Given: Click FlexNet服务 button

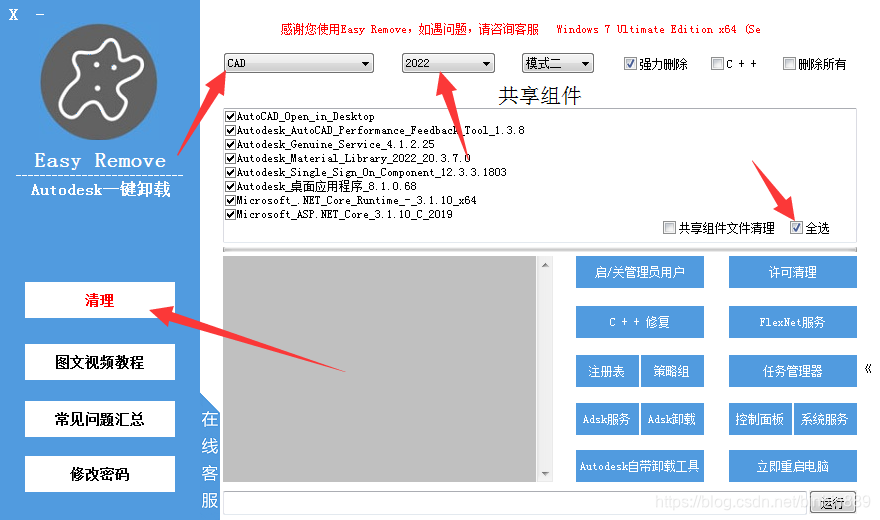Looking at the screenshot, I should [792, 322].
